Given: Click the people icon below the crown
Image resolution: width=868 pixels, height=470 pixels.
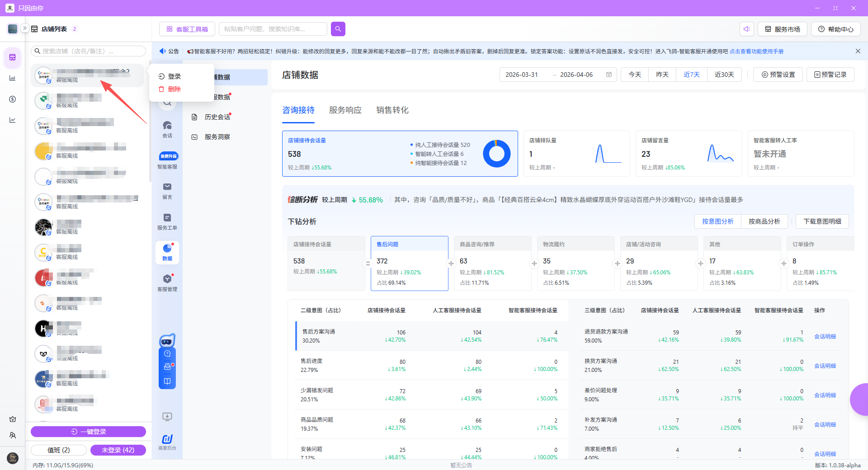Looking at the screenshot, I should (x=13, y=435).
